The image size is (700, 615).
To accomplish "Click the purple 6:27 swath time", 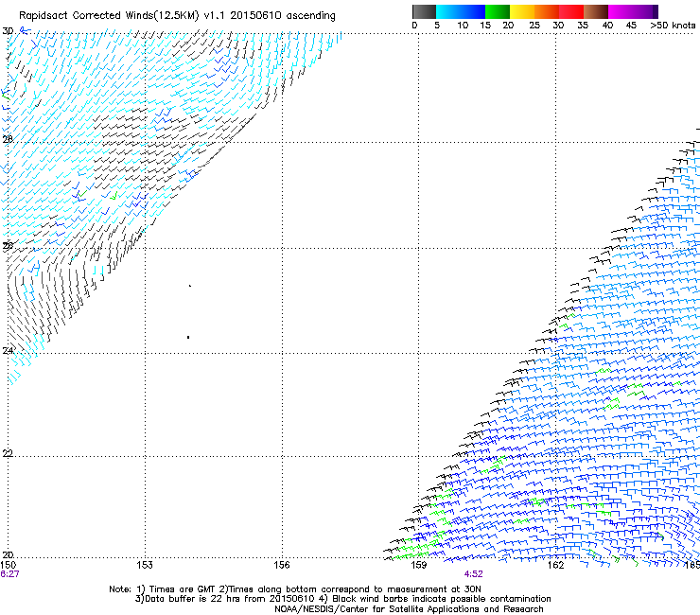I will click(x=9, y=574).
